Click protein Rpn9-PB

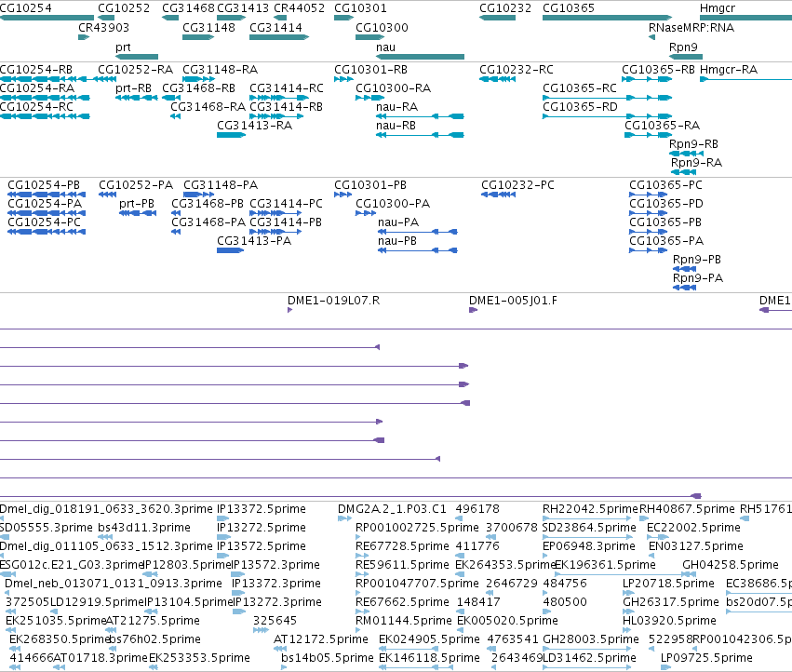696,260
